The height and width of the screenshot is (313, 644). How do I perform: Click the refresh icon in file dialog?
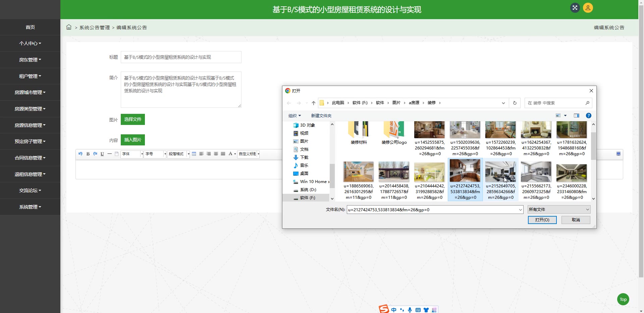[x=515, y=103]
